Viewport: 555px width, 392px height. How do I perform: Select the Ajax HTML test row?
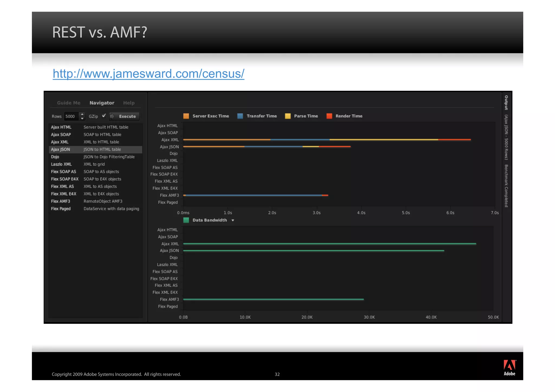tap(95, 127)
